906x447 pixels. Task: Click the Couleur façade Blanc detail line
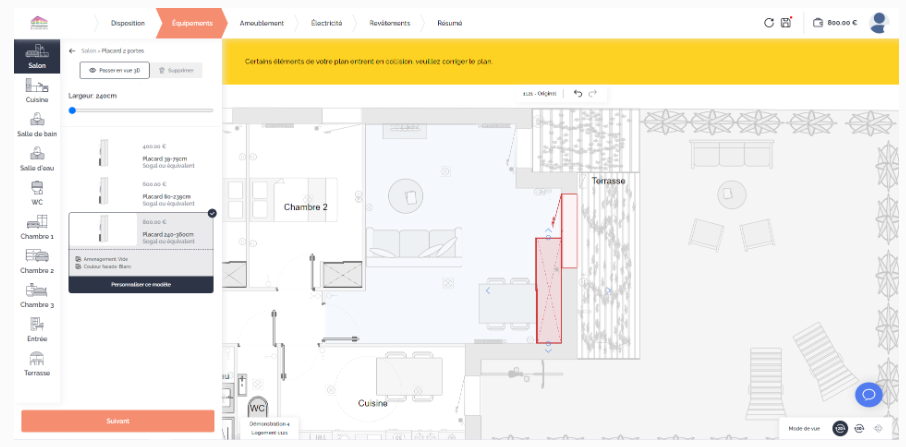pos(104,267)
